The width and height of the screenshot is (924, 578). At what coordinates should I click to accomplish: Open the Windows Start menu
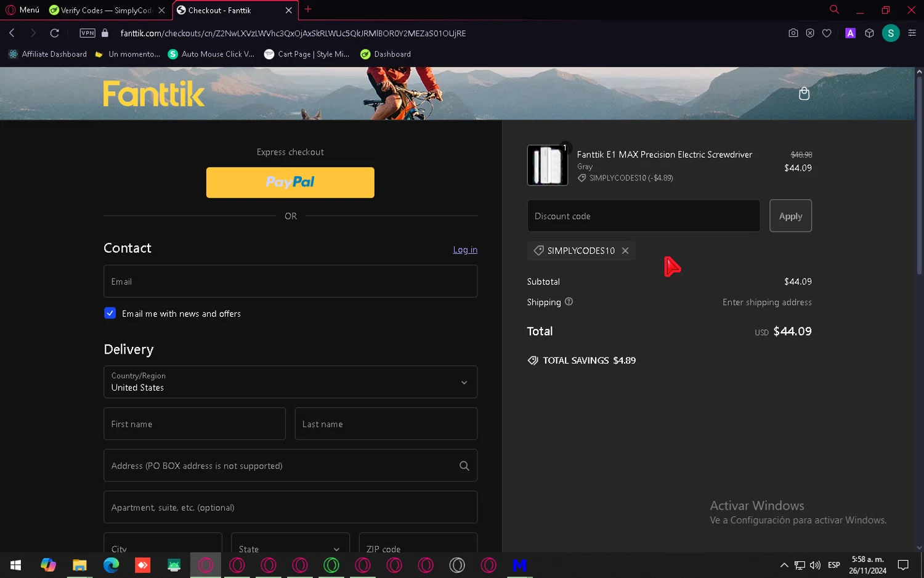[x=16, y=565]
